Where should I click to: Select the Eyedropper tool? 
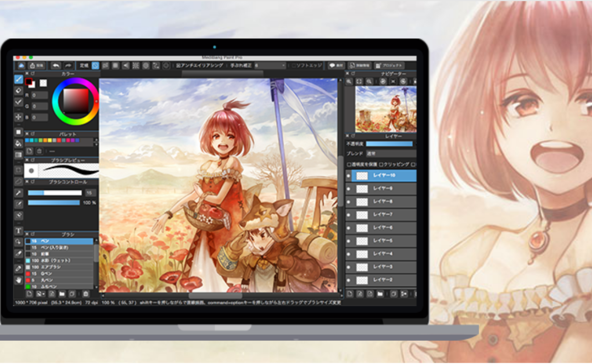pos(19,268)
